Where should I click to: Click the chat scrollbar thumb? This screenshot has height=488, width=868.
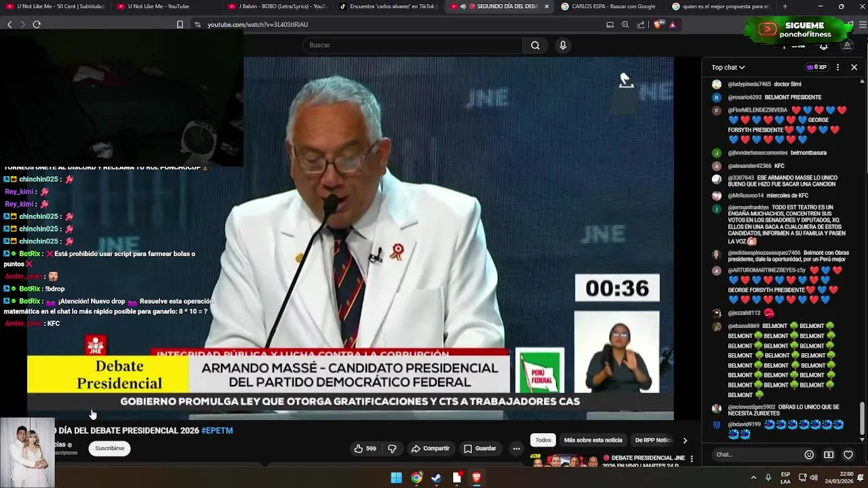coord(862,418)
